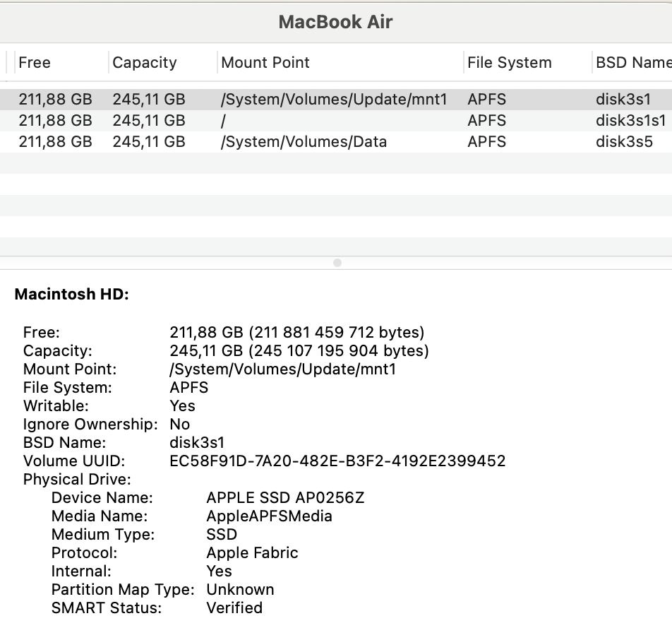Viewport: 672px width, 640px height.
Task: Click disk3s1 in the table's BSD Name column
Action: click(623, 100)
